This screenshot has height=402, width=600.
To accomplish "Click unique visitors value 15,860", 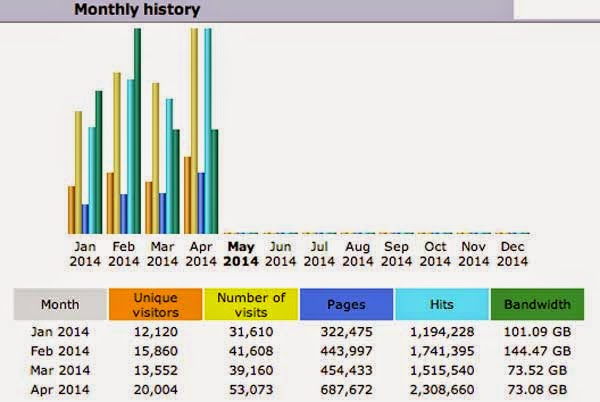I will [156, 351].
